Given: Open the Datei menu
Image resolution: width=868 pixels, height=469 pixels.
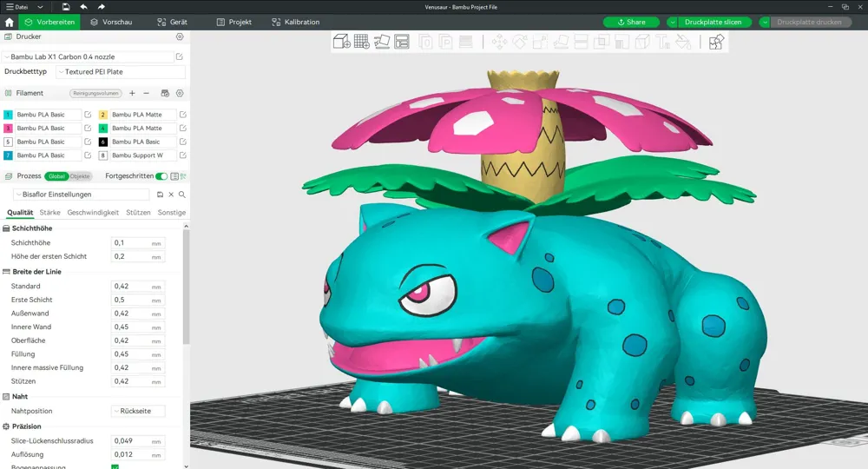Looking at the screenshot, I should pos(16,7).
